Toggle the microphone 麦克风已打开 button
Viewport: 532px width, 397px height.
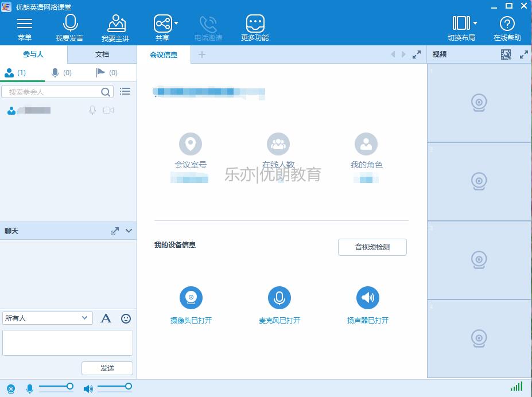279,298
